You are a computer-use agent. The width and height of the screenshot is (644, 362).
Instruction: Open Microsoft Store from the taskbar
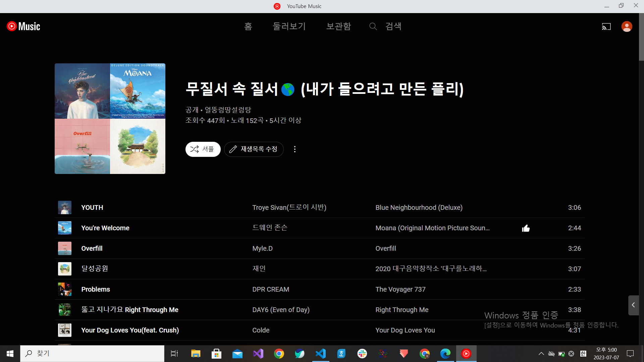pyautogui.click(x=216, y=354)
